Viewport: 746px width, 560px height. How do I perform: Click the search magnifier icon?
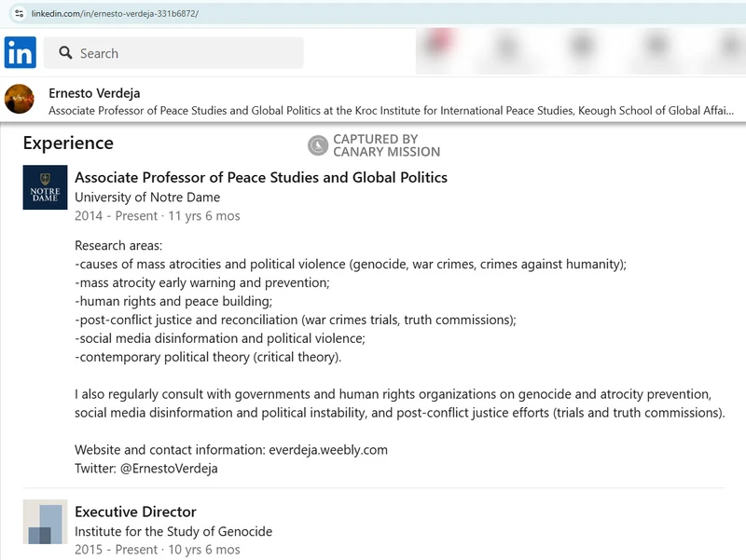[65, 53]
